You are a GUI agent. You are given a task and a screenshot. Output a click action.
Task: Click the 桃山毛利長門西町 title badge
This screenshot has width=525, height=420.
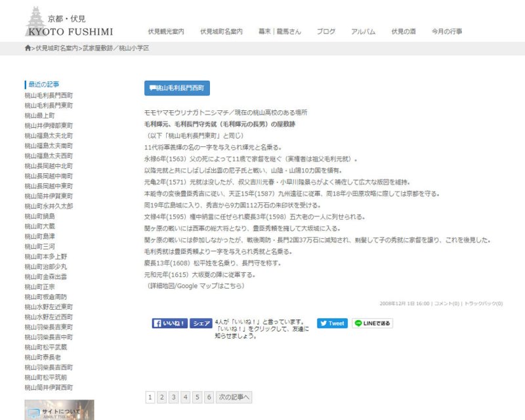click(x=177, y=88)
